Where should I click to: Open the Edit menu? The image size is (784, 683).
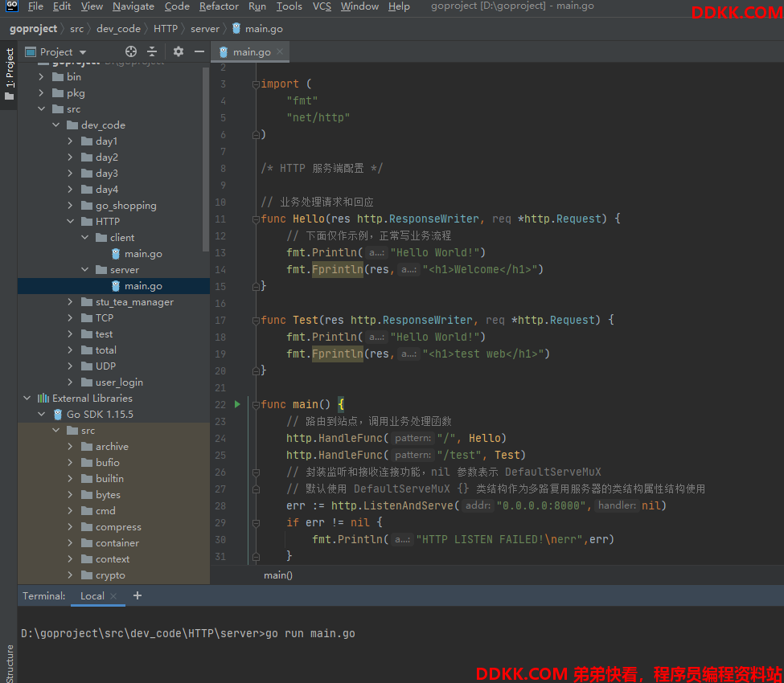click(x=62, y=6)
